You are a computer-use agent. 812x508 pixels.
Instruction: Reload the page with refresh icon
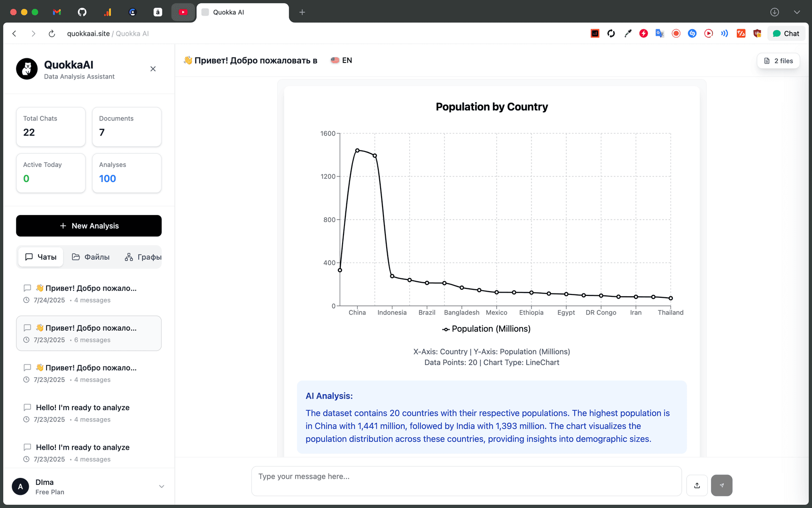point(52,33)
